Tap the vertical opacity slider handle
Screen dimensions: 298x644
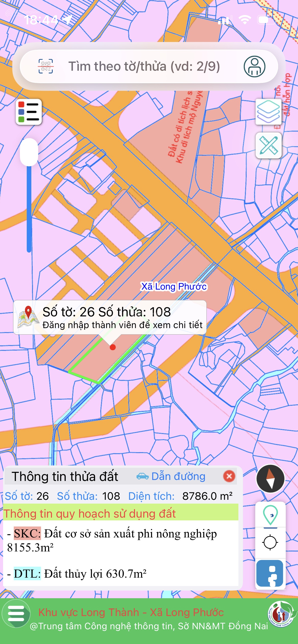point(29,152)
